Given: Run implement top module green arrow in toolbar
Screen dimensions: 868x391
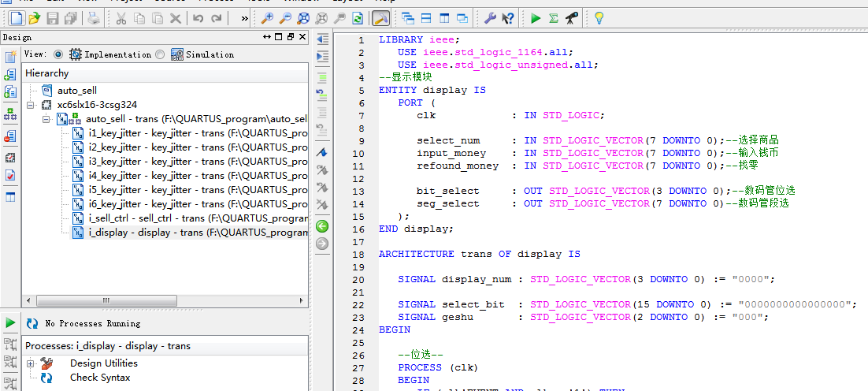Looking at the screenshot, I should coord(536,18).
